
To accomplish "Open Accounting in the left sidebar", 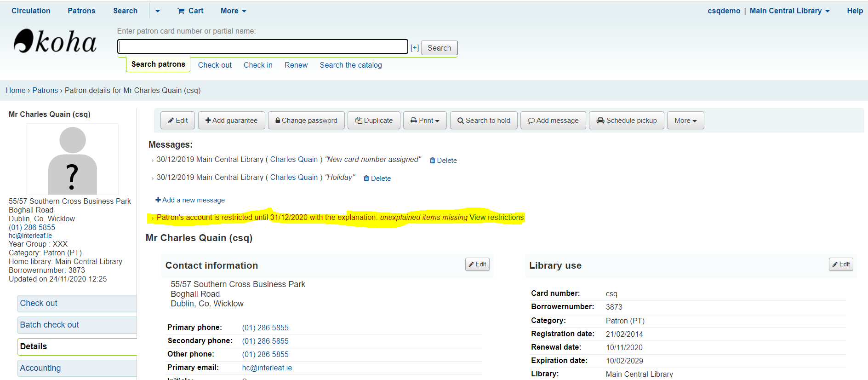I will point(40,368).
